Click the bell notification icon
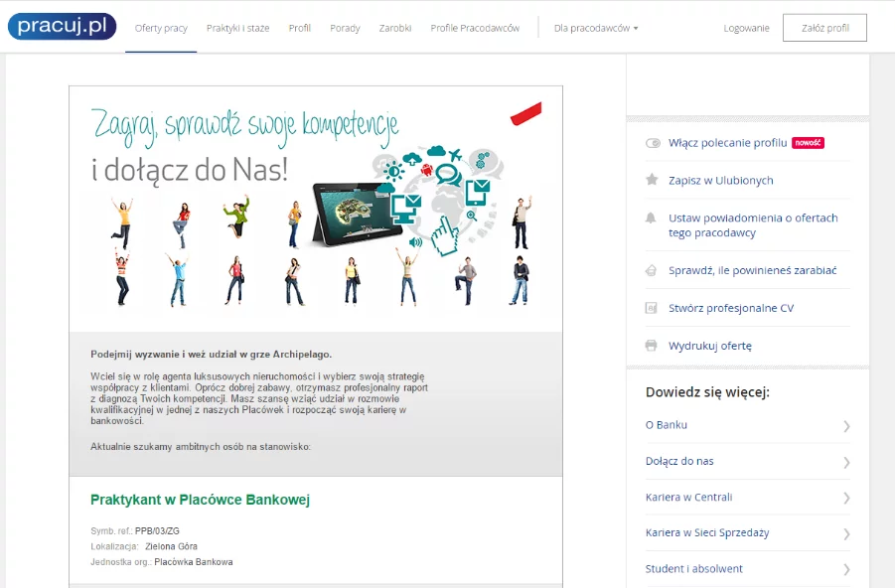 (x=652, y=218)
